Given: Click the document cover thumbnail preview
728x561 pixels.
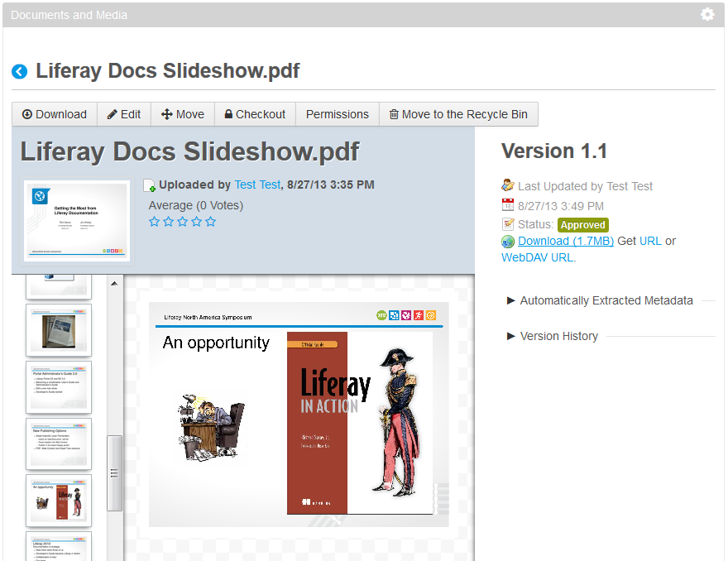Looking at the screenshot, I should pos(77,221).
